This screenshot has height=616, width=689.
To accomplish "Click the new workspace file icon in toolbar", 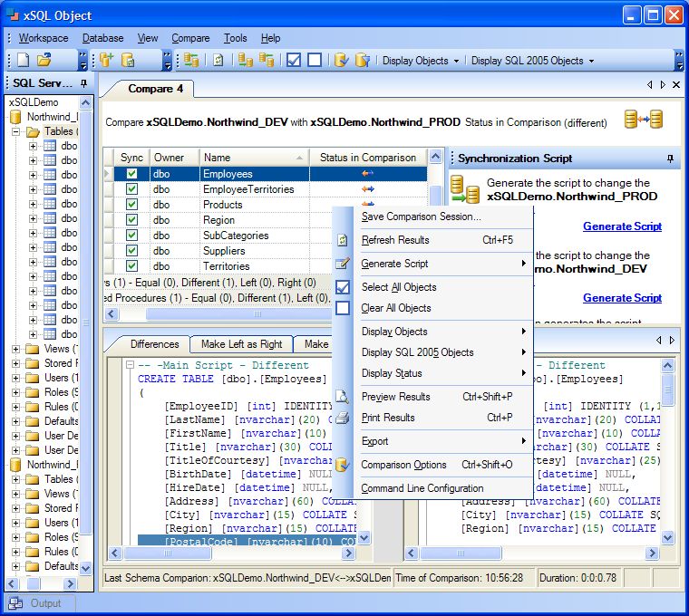I will 24,61.
